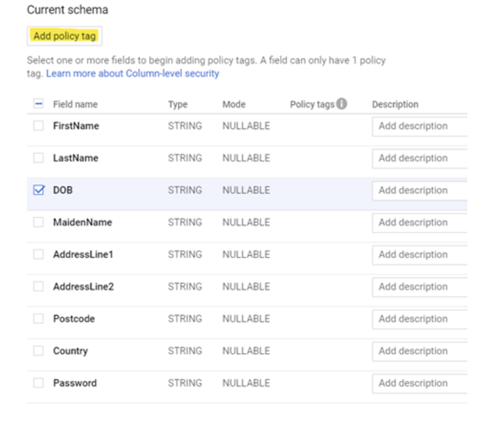Tick the MaidenName checkbox
The width and height of the screenshot is (504, 428).
(39, 222)
